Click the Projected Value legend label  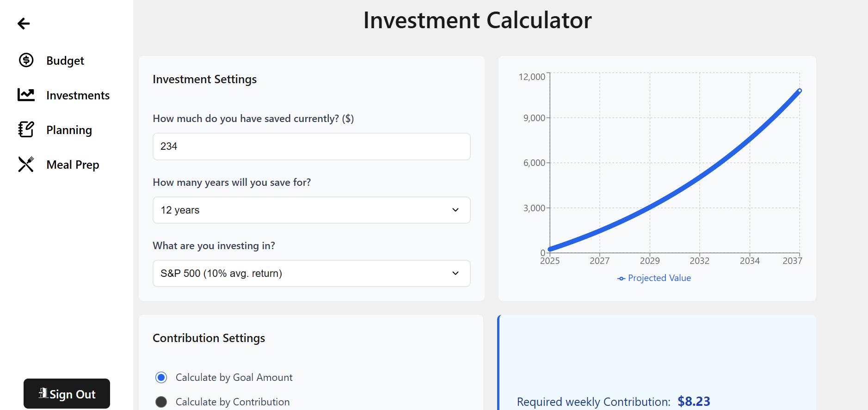(x=659, y=278)
